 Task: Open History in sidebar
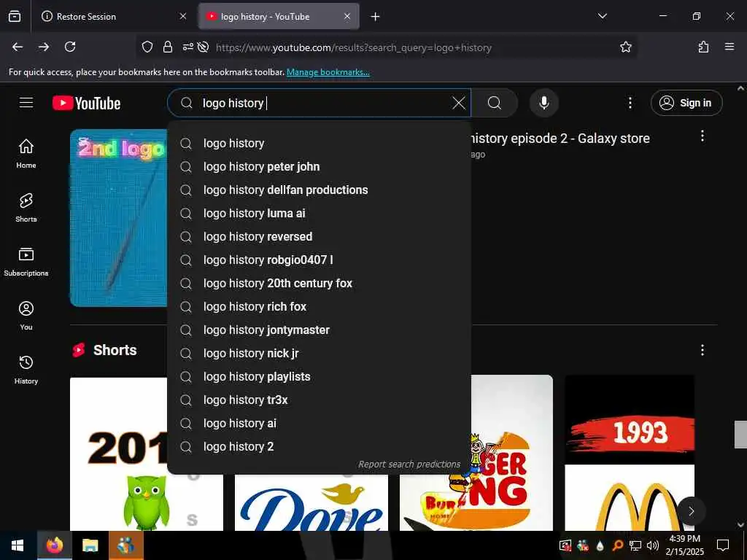pos(26,370)
